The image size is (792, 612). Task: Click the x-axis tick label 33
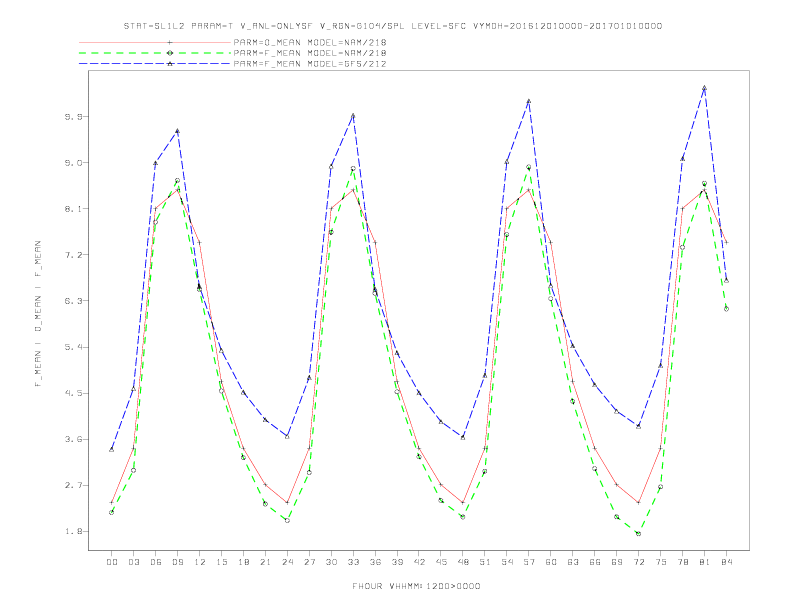(353, 562)
